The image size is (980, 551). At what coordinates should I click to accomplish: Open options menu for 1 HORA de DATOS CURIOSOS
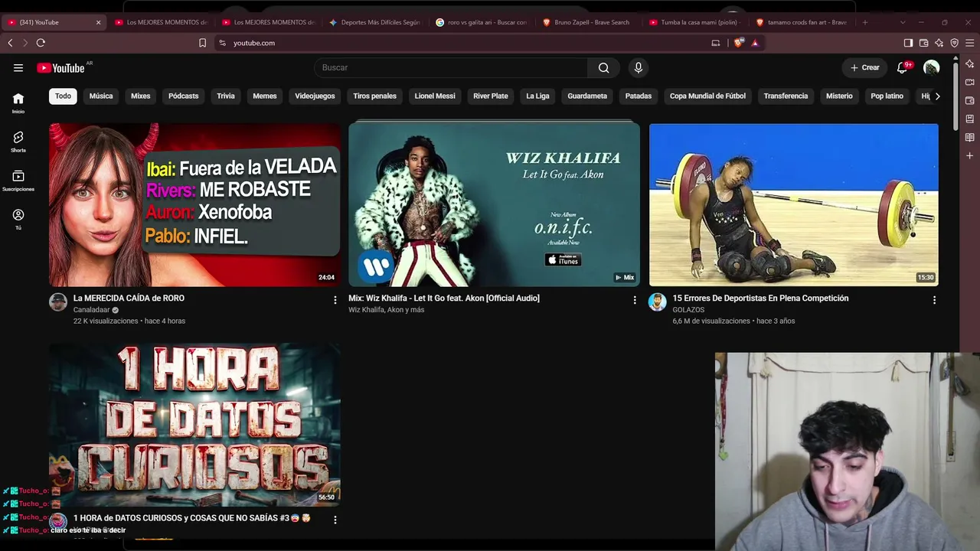(x=335, y=520)
